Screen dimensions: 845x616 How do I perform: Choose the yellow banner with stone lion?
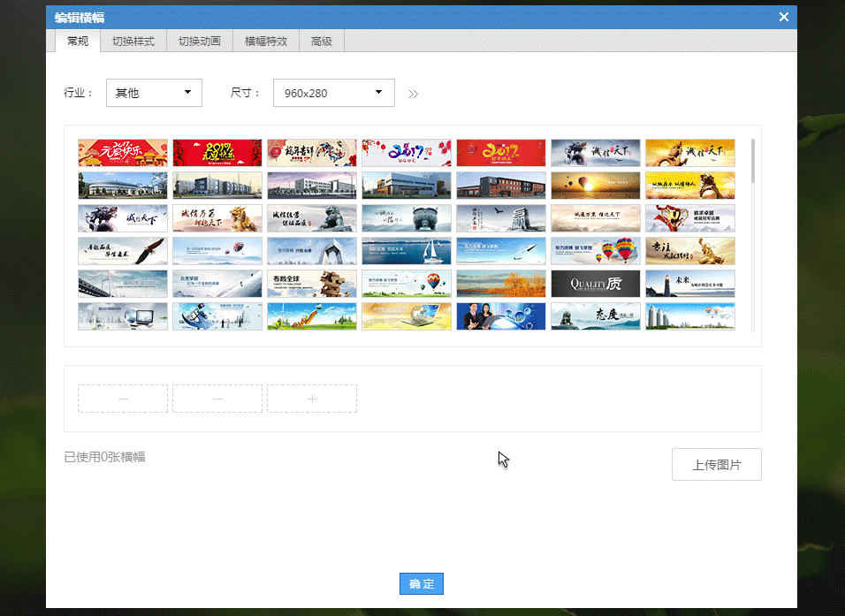point(690,186)
